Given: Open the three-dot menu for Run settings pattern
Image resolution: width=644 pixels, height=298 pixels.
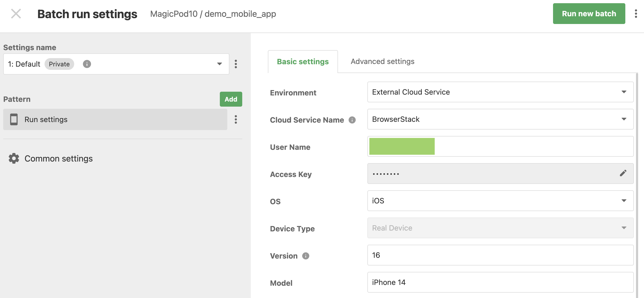Looking at the screenshot, I should [x=236, y=119].
